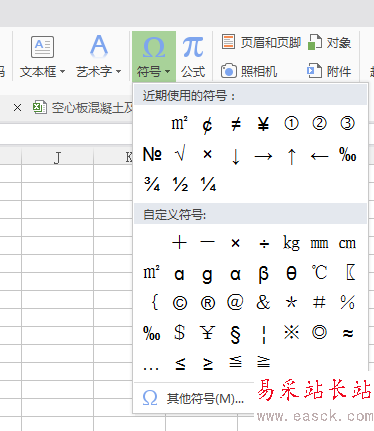Insert the one-quarter ¼ symbol
Viewport: 374px width, 431px height.
(x=208, y=184)
